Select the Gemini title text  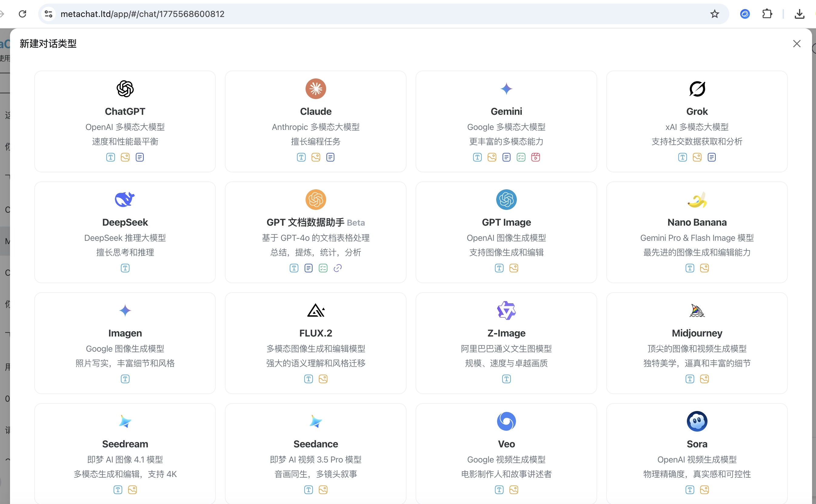click(x=506, y=111)
